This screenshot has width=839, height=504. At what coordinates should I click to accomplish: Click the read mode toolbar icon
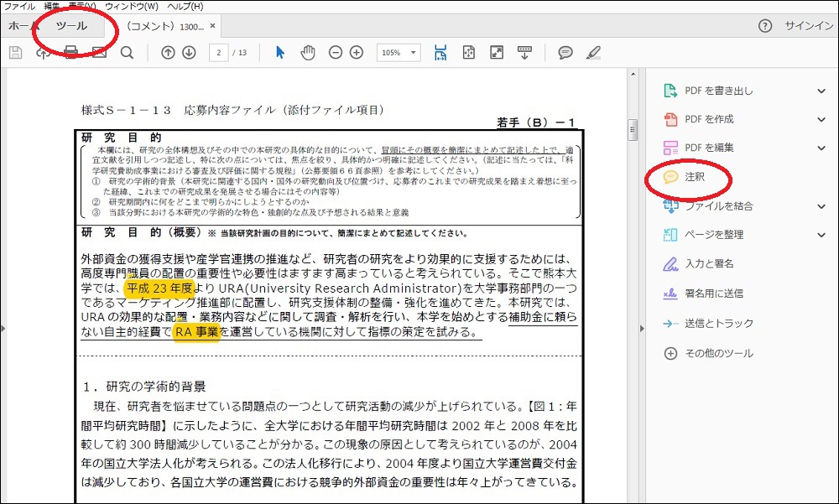tap(524, 53)
